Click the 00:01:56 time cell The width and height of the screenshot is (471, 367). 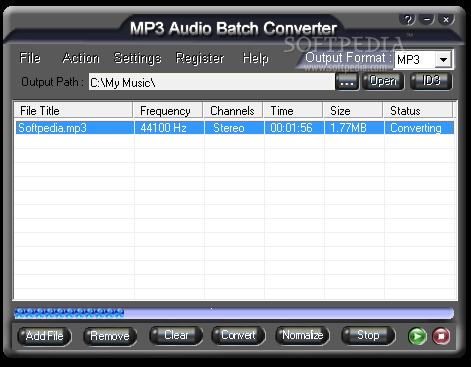294,128
